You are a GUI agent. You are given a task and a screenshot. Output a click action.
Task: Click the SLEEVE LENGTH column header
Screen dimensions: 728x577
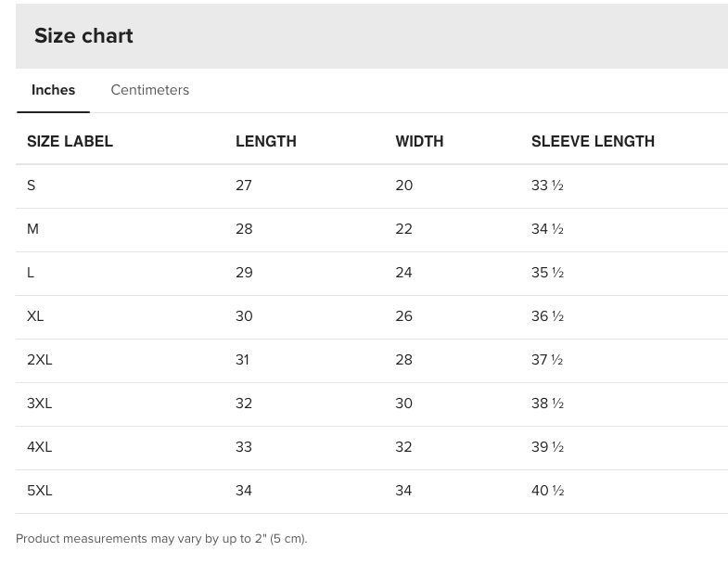coord(593,141)
